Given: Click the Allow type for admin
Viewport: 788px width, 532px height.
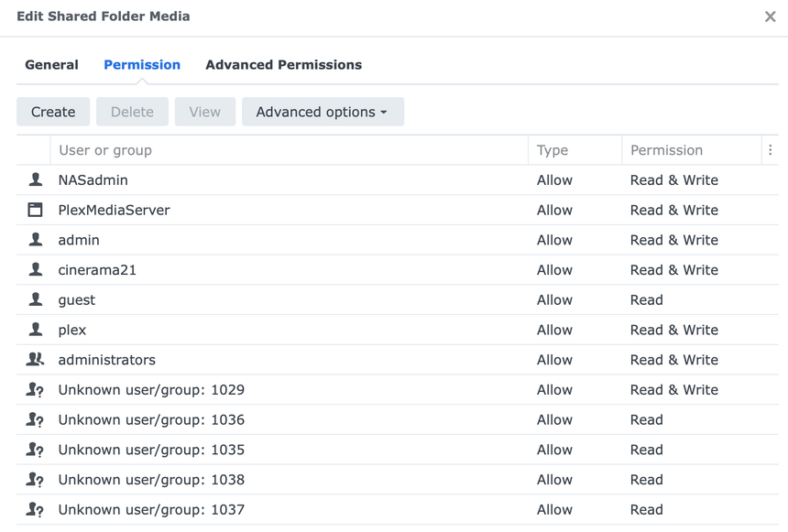Looking at the screenshot, I should pos(554,240).
